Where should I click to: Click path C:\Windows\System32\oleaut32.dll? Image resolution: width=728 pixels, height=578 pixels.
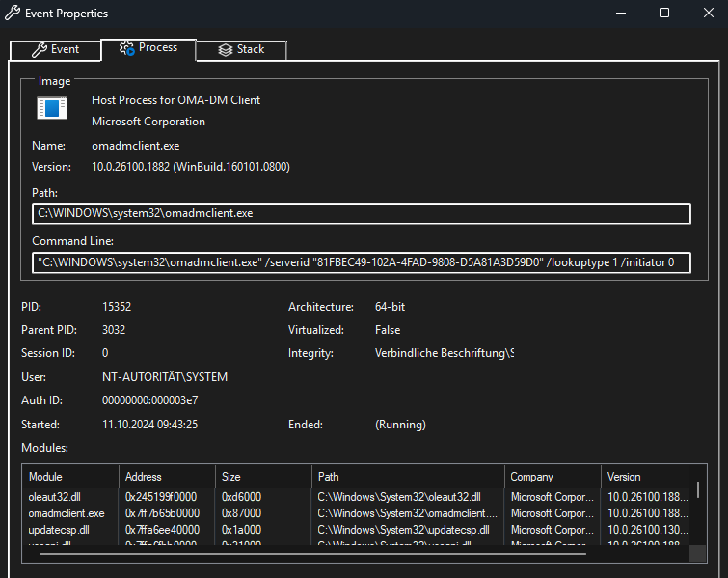(x=399, y=497)
